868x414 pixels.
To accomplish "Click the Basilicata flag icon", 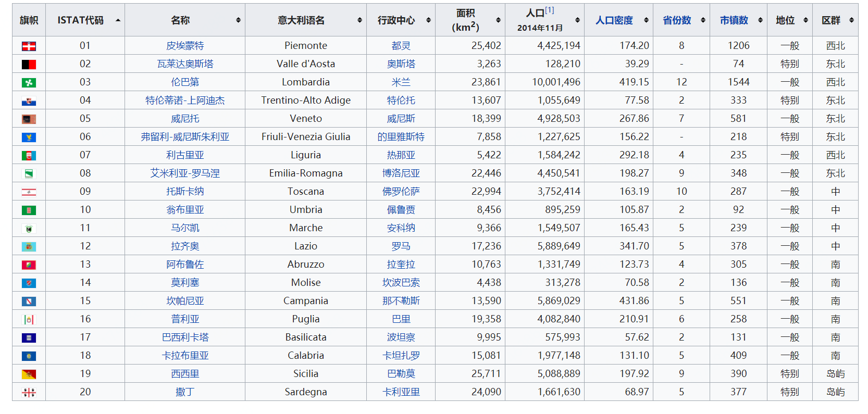I will click(x=29, y=338).
